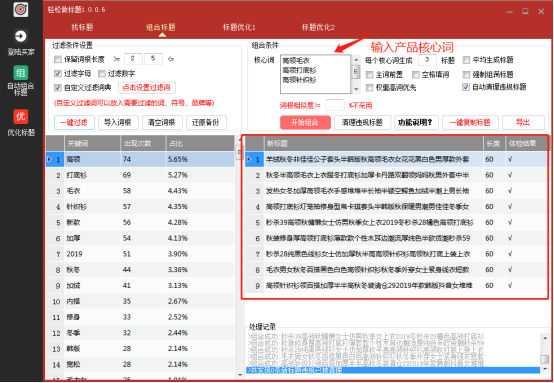Enable the 过滤数字 checkbox

(x=102, y=73)
